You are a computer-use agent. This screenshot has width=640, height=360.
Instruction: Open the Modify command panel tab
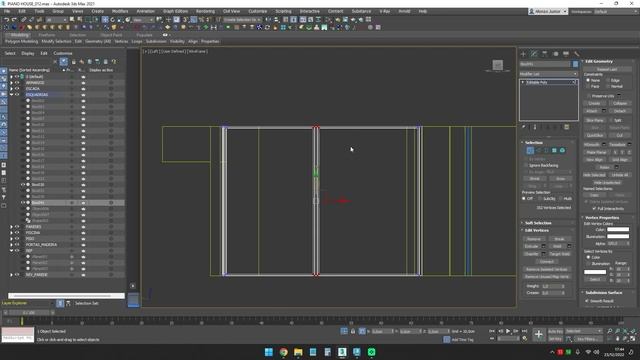pos(534,54)
